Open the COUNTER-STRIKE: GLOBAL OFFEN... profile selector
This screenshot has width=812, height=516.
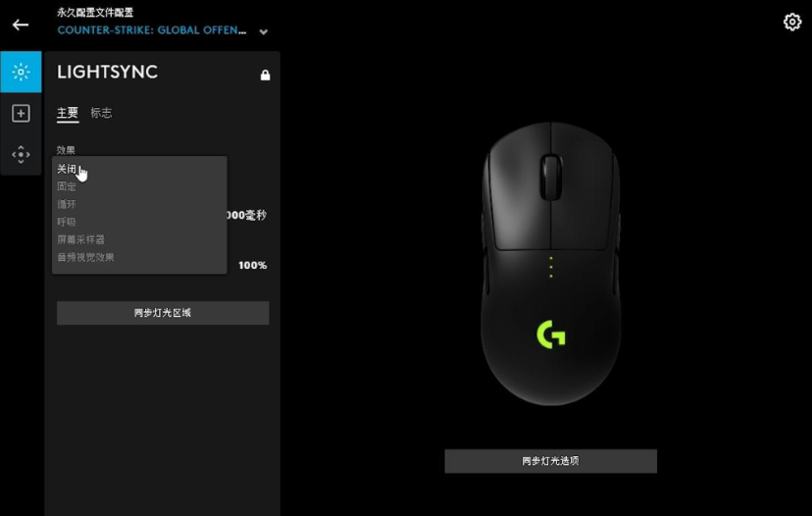click(x=152, y=30)
